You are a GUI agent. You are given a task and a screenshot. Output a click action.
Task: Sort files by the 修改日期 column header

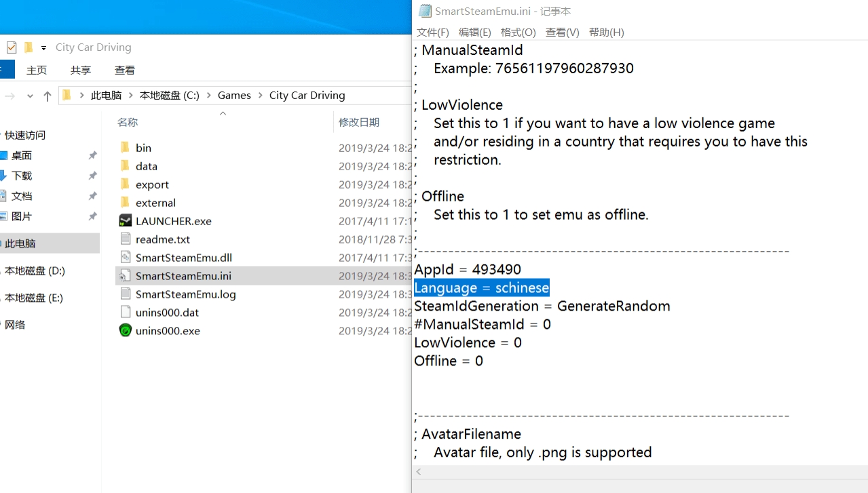point(359,122)
